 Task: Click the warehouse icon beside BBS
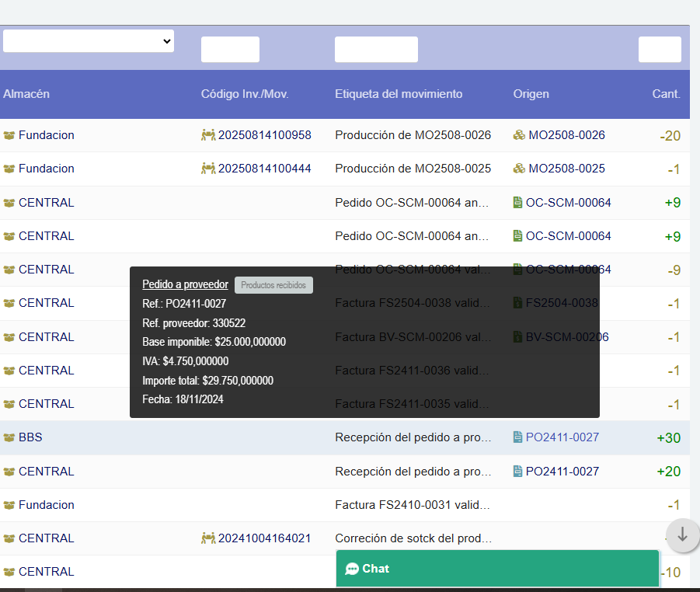tap(9, 437)
